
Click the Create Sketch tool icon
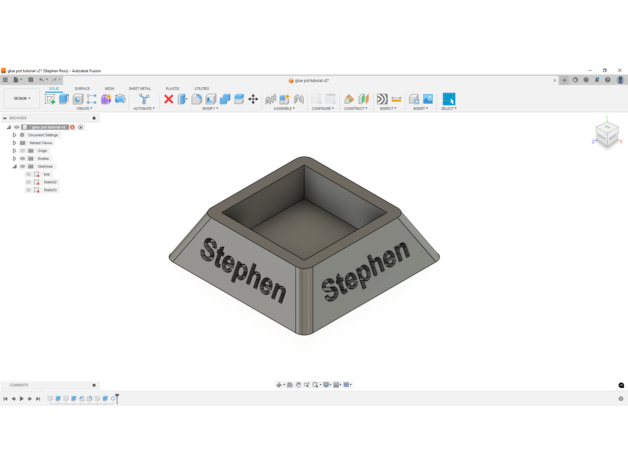[x=50, y=99]
